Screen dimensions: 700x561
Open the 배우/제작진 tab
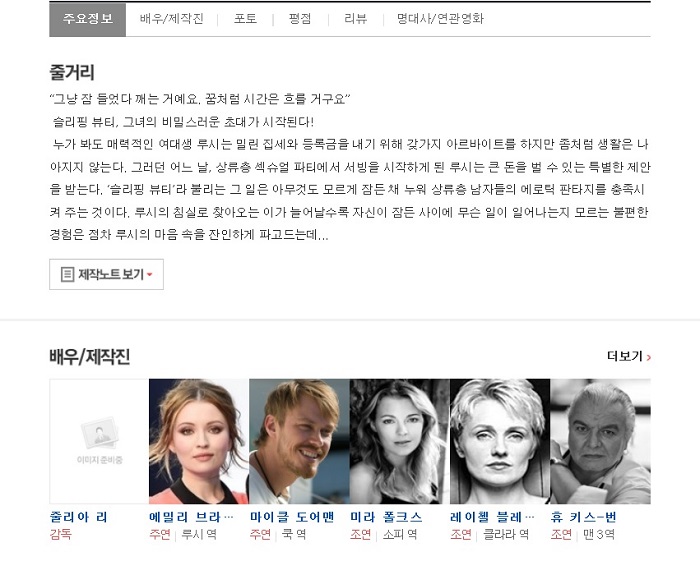[171, 19]
